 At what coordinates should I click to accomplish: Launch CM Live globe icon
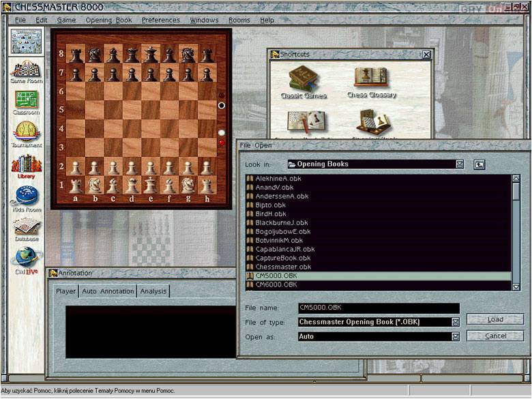point(27,261)
